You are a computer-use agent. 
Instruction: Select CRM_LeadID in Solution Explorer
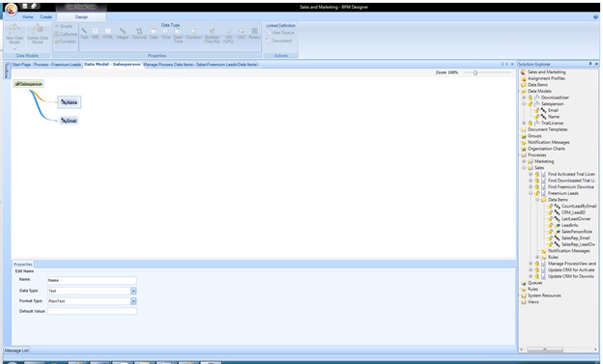tap(573, 212)
